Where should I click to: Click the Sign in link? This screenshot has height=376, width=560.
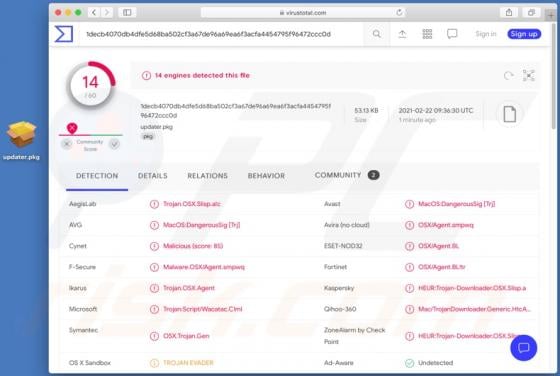pos(486,34)
